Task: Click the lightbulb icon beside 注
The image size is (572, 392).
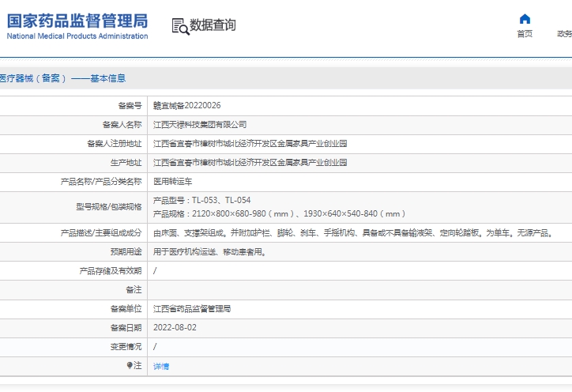Action: 130,365
